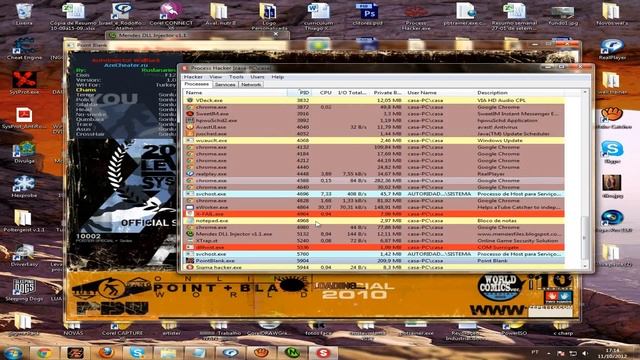This screenshot has height=360, width=640.
Task: Select the VDeck.exe process row
Action: (374, 100)
